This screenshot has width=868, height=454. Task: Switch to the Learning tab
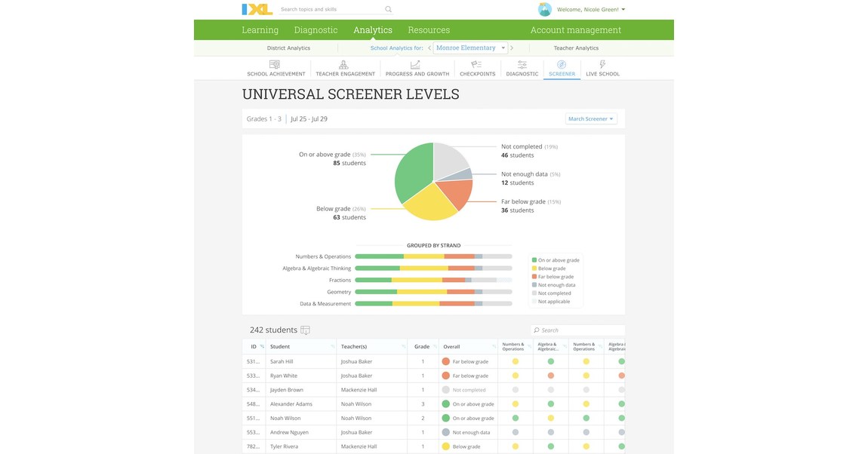click(260, 29)
